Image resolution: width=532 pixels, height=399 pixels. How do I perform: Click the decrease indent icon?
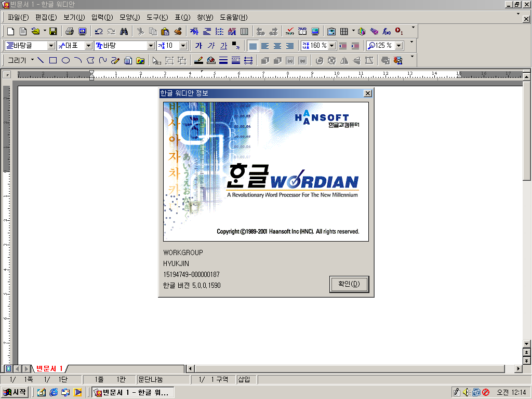click(x=343, y=46)
